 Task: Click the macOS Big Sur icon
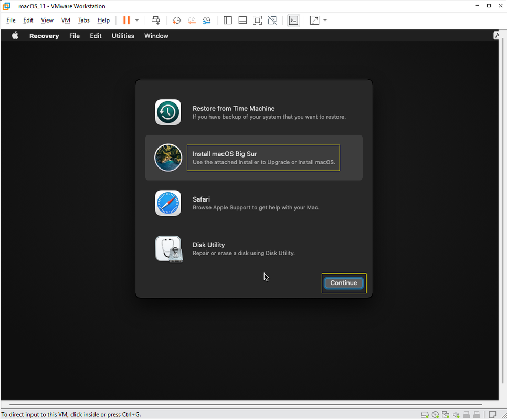point(168,158)
